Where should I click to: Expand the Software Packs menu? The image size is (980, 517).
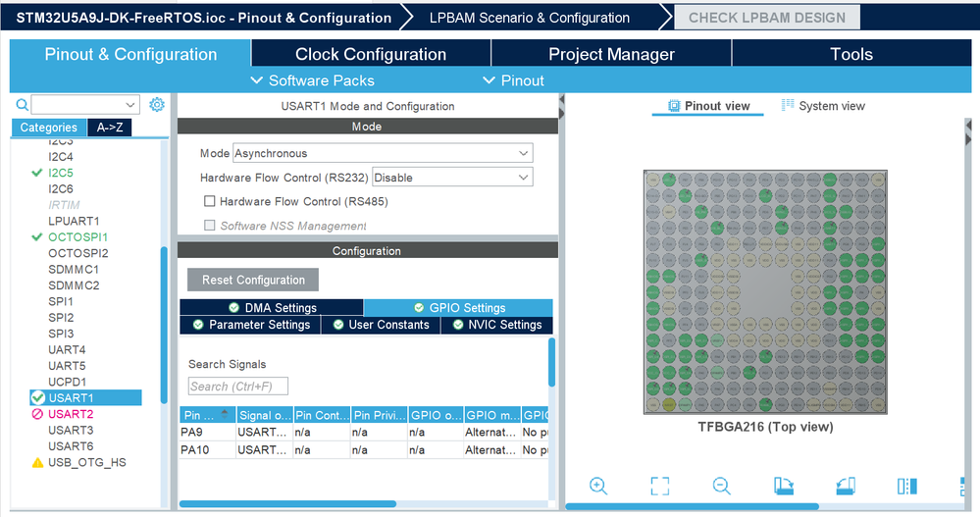point(312,80)
